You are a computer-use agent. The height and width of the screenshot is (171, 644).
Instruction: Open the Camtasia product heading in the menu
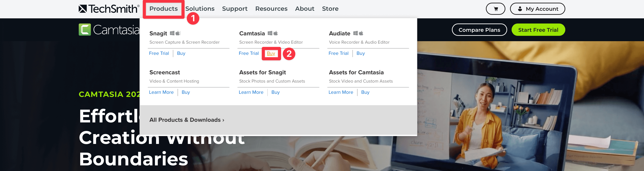[252, 33]
